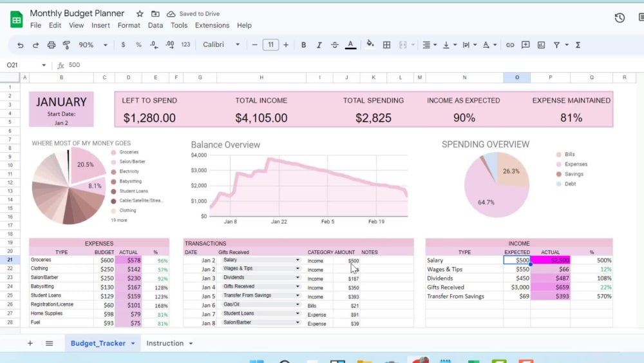Format as percent icon
644x363 pixels.
[x=139, y=44]
